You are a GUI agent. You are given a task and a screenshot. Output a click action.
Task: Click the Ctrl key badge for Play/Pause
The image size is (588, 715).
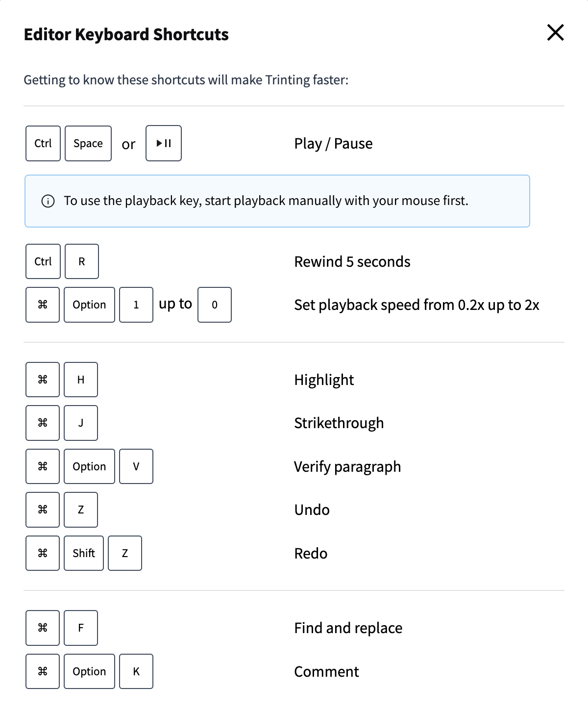click(42, 143)
